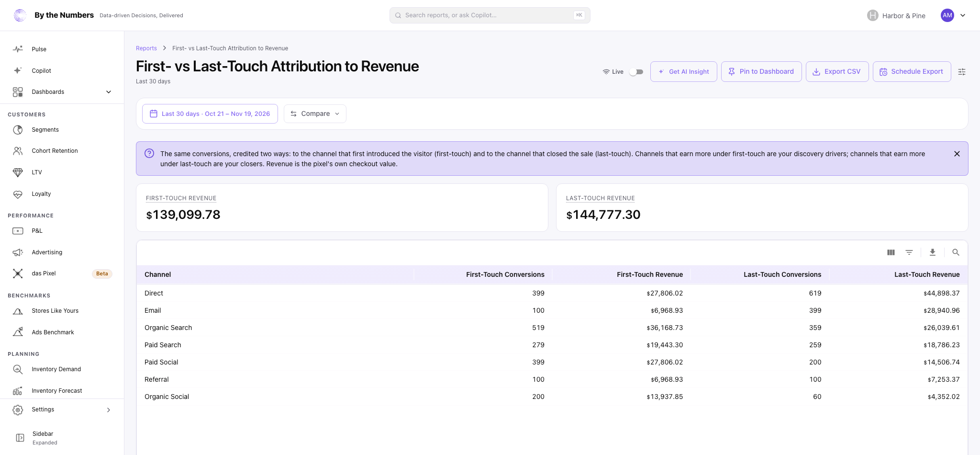Click Get AI Insight button
The image size is (980, 455).
click(x=684, y=72)
